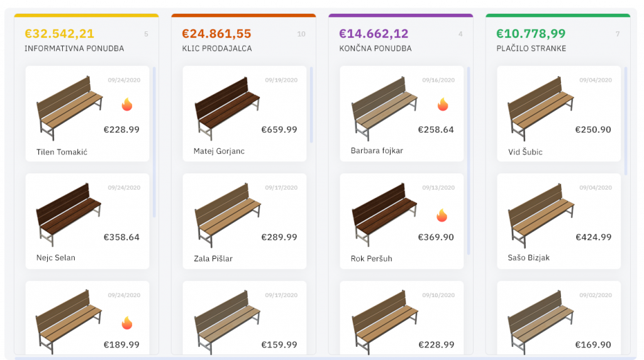Click the flame icon on Barbara fojkar card

(x=443, y=104)
